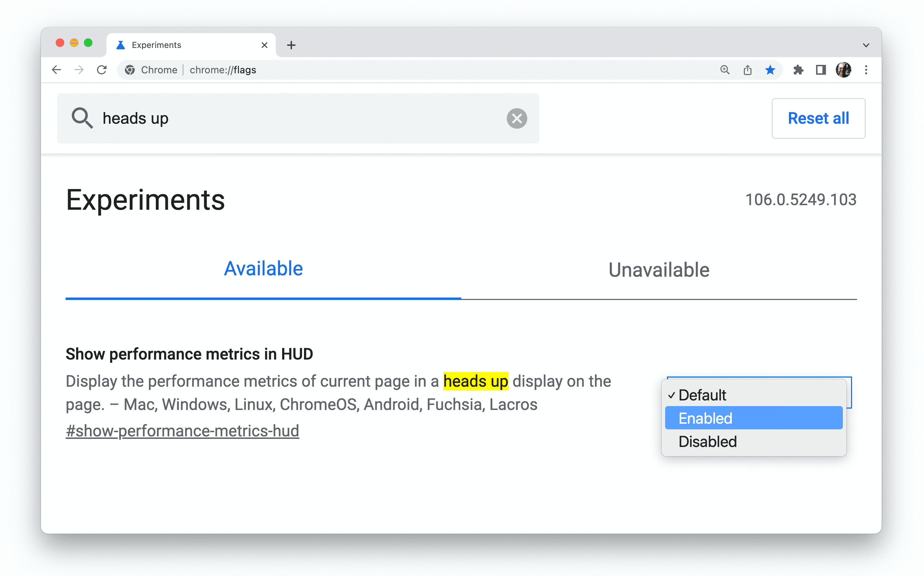This screenshot has width=924, height=576.
Task: Select Disabled option in dropdown
Action: pos(707,441)
